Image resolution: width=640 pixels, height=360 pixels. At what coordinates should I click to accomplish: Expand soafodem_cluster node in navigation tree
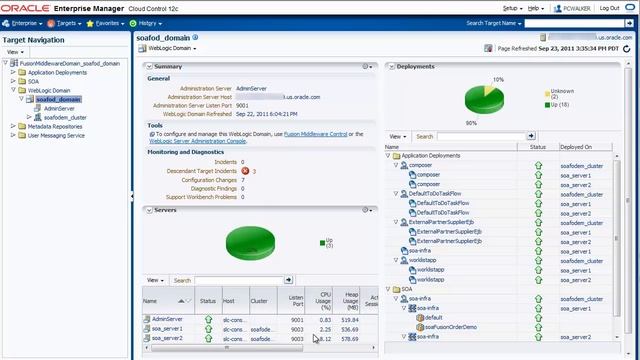29,117
